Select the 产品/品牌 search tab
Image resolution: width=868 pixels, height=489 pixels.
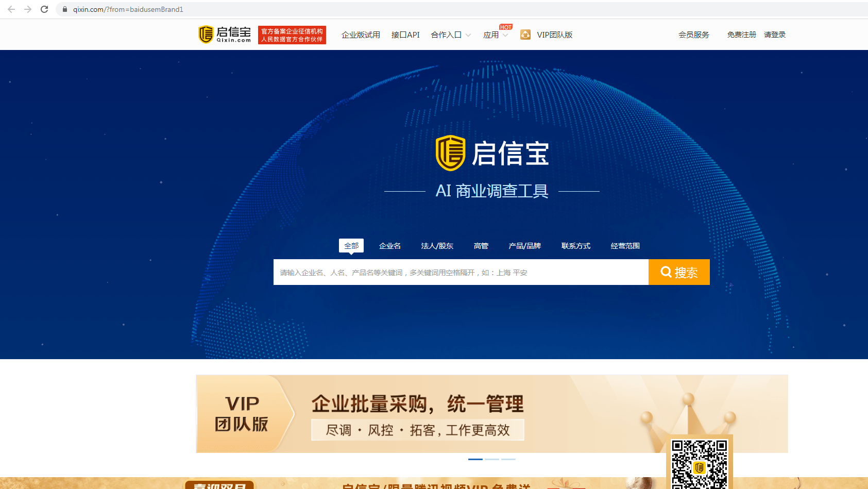pos(525,246)
